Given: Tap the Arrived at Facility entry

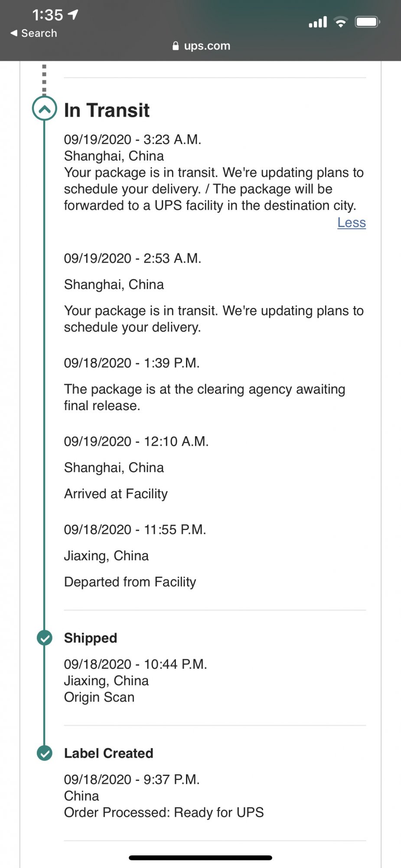Looking at the screenshot, I should [x=116, y=494].
